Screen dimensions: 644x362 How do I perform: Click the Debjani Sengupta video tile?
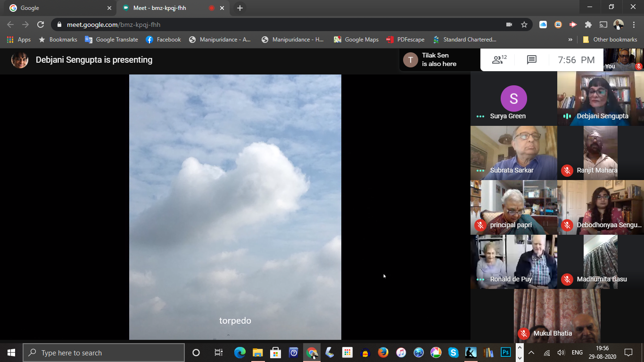(x=600, y=99)
